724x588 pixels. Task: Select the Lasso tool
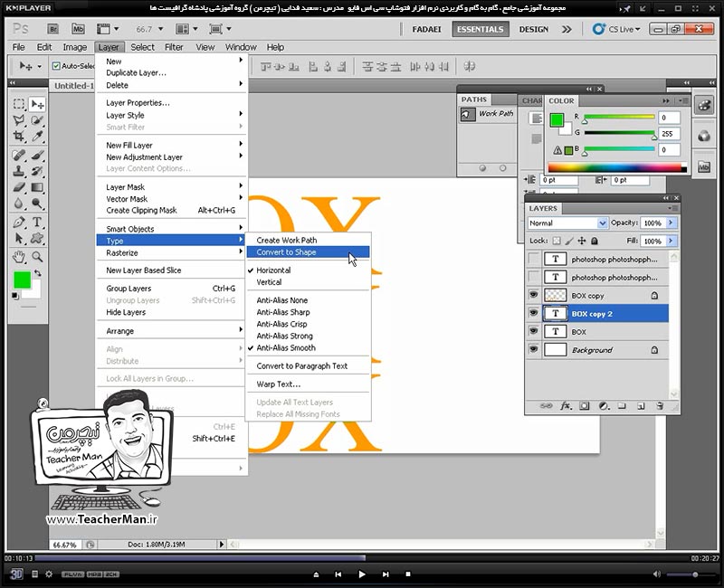[x=18, y=120]
